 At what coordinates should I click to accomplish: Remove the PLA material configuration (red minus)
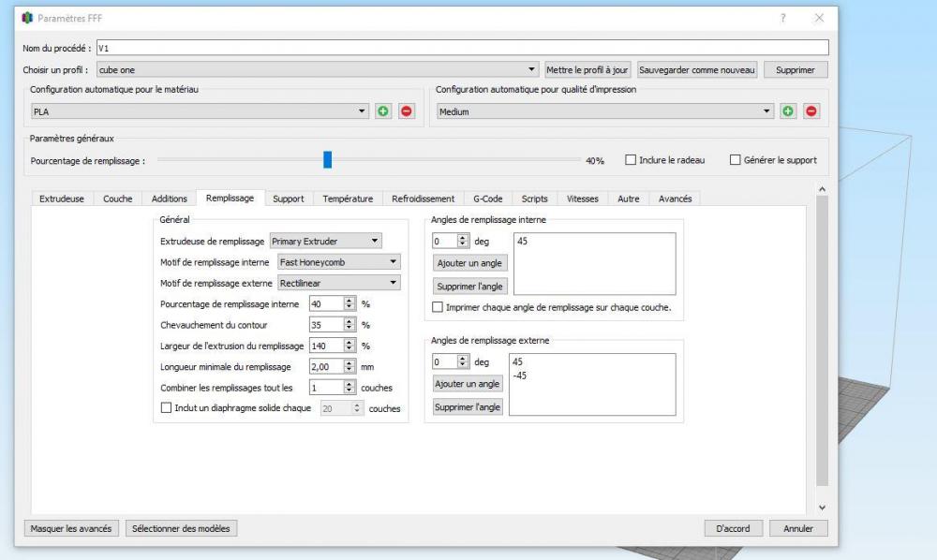click(407, 111)
